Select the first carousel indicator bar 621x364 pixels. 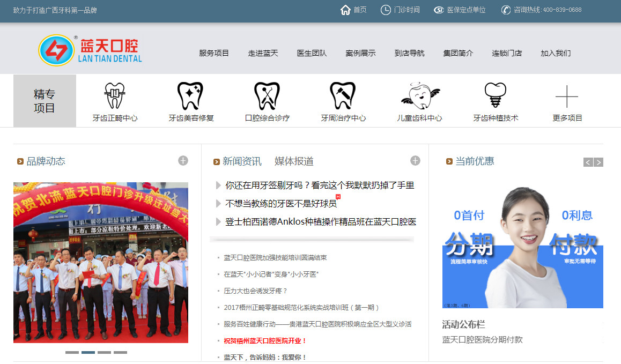click(x=72, y=352)
